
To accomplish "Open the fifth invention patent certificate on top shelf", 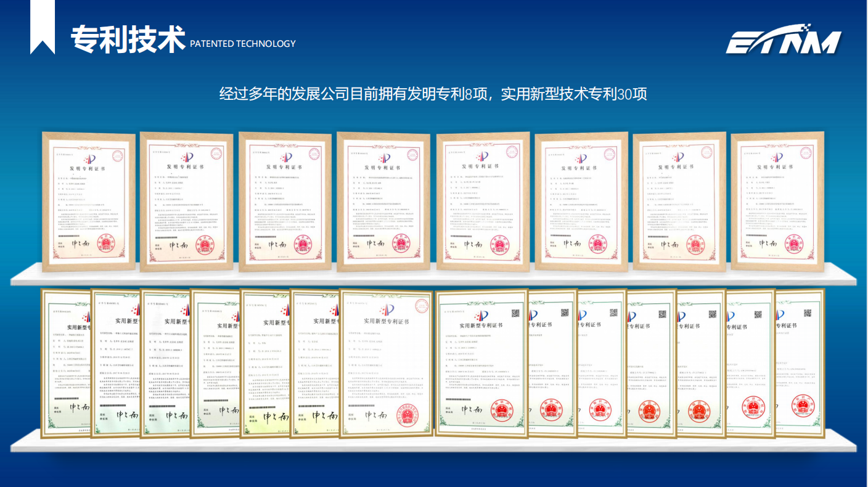I will click(x=482, y=200).
